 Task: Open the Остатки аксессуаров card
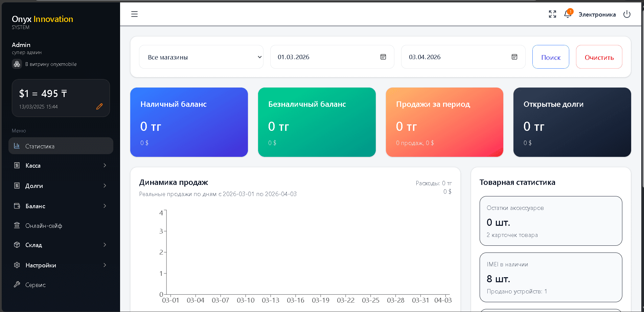click(x=551, y=221)
